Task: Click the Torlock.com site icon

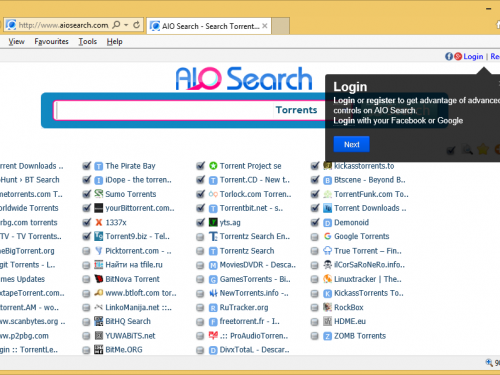Action: tap(213, 194)
